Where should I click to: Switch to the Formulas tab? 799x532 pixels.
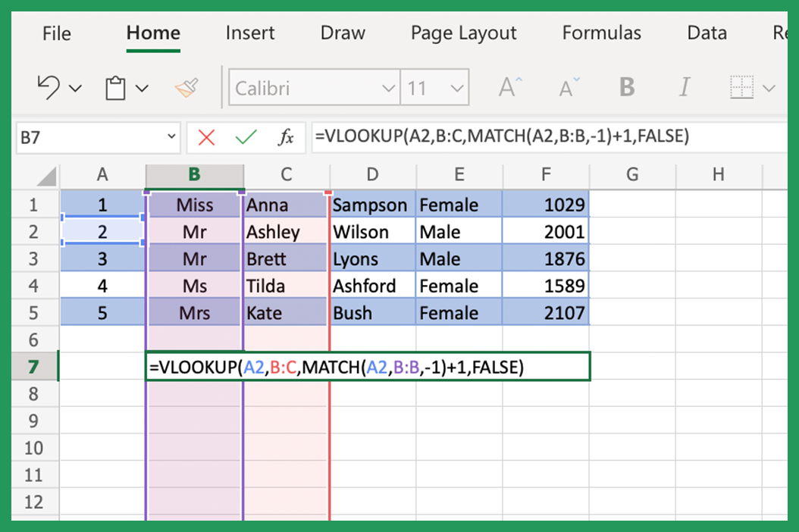pyautogui.click(x=602, y=33)
